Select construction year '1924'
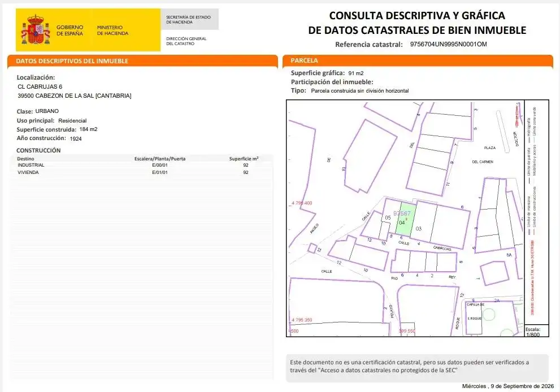The image size is (560, 392). (76, 138)
